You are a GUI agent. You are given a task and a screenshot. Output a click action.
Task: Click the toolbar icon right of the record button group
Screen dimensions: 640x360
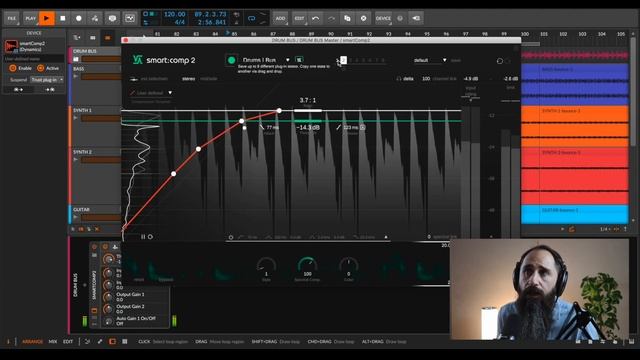tap(112, 18)
